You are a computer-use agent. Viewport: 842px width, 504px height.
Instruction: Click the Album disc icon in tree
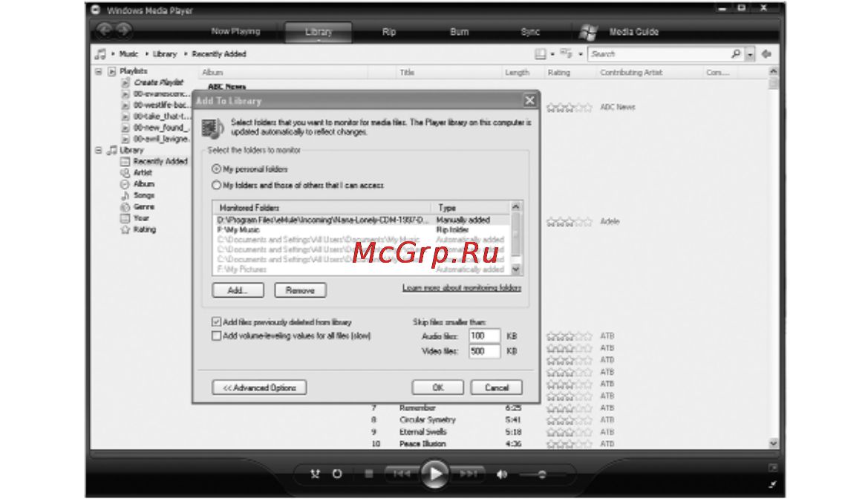pyautogui.click(x=125, y=184)
